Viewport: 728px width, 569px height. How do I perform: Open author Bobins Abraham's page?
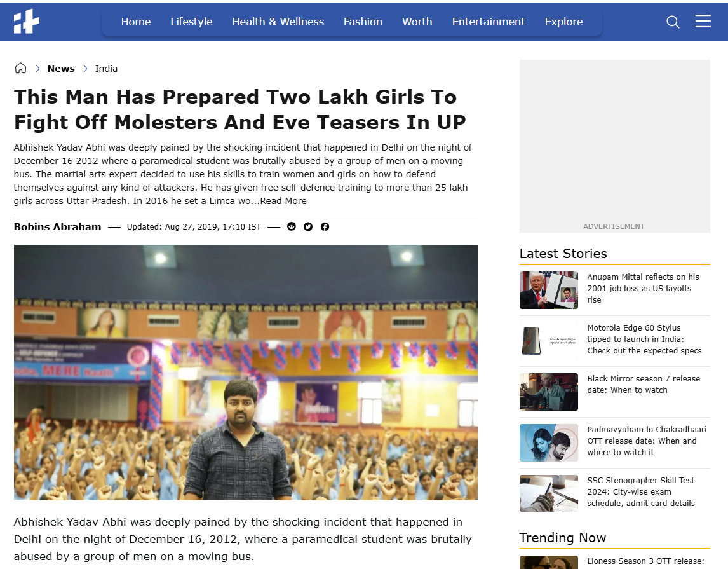58,227
